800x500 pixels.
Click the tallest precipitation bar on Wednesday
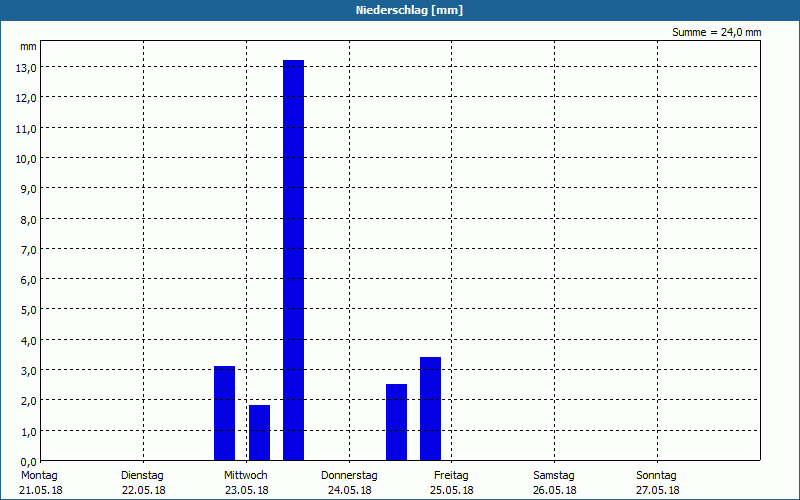pos(293,260)
